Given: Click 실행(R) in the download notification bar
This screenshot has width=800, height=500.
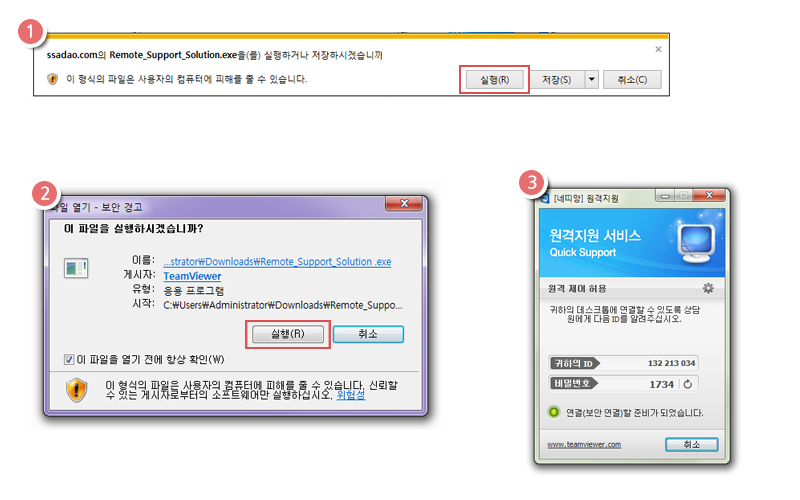Looking at the screenshot, I should click(x=494, y=80).
